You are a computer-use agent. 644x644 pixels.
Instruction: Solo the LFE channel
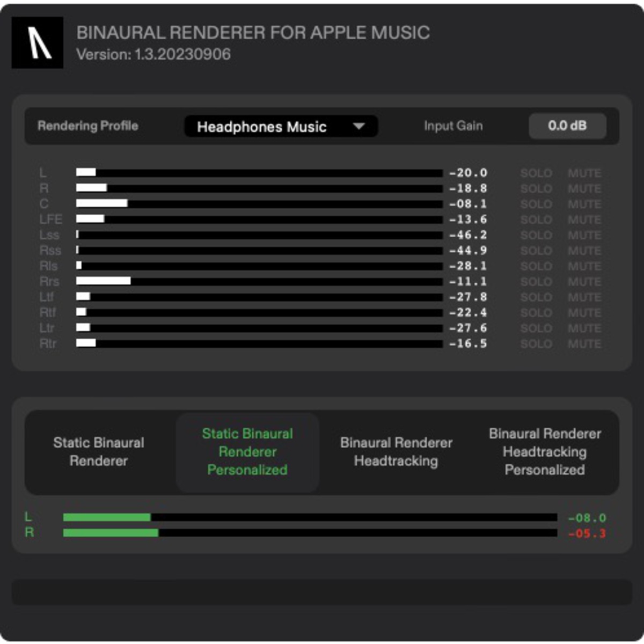pyautogui.click(x=537, y=219)
